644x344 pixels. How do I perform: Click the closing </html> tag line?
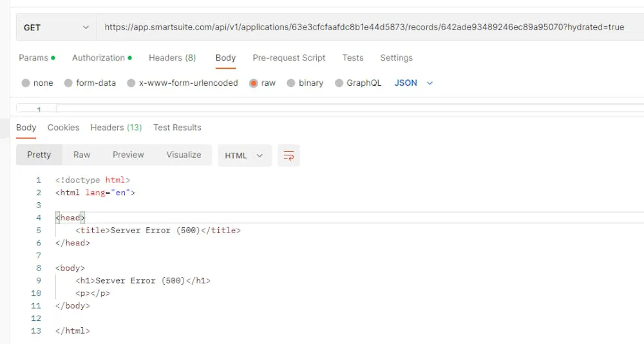click(73, 331)
